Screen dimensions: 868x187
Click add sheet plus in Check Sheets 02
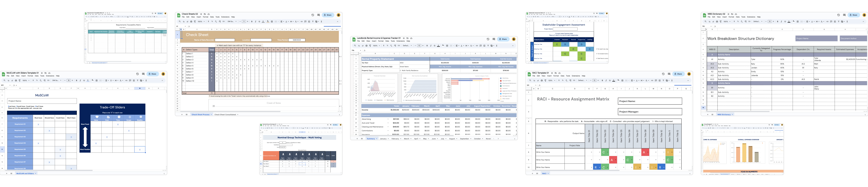(182, 114)
